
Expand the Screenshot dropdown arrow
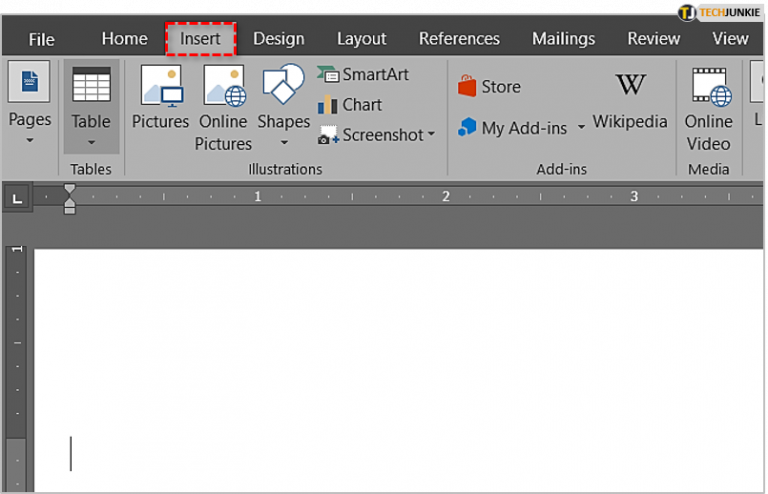pyautogui.click(x=431, y=135)
